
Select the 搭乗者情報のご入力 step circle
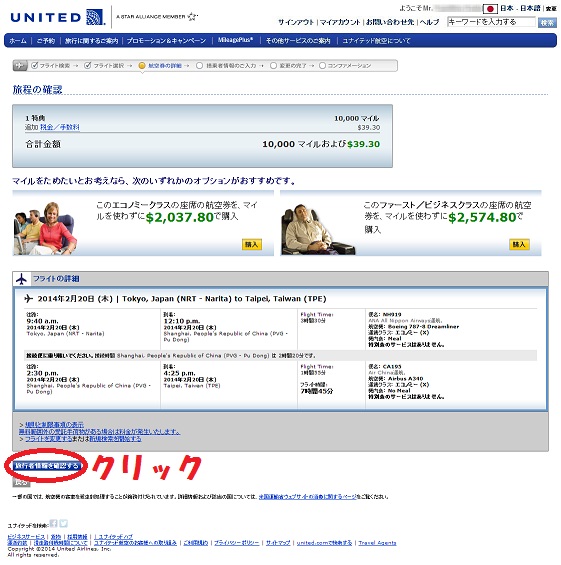click(199, 66)
